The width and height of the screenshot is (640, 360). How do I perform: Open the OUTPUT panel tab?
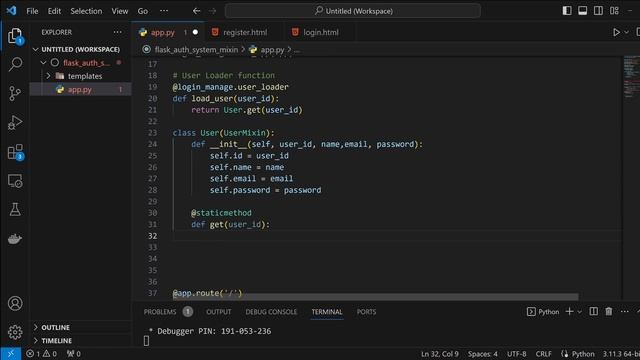tap(218, 312)
